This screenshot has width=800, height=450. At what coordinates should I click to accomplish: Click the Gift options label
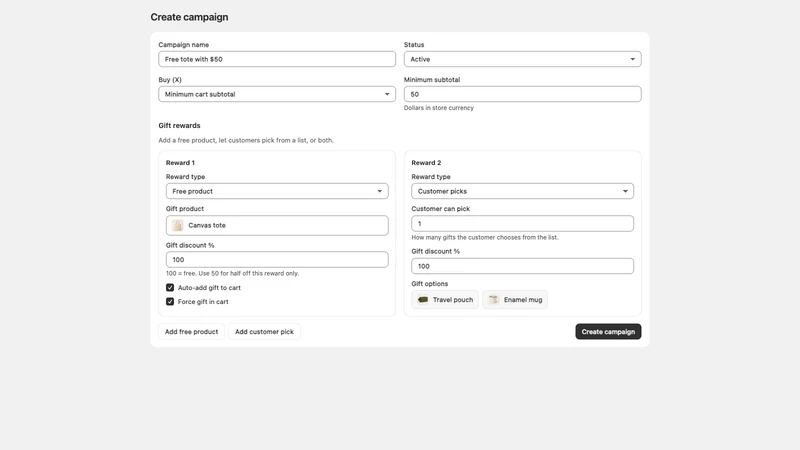click(x=430, y=284)
